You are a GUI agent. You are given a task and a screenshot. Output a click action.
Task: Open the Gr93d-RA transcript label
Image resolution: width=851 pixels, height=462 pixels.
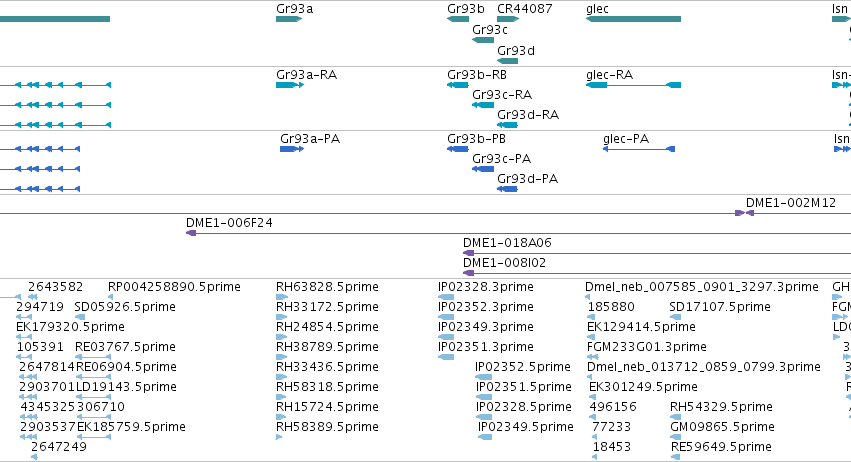(528, 115)
